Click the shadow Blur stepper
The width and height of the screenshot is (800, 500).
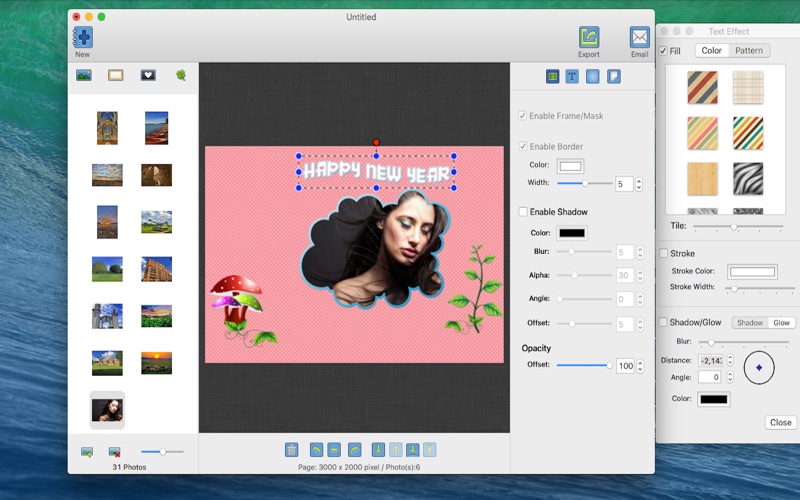[x=640, y=252]
